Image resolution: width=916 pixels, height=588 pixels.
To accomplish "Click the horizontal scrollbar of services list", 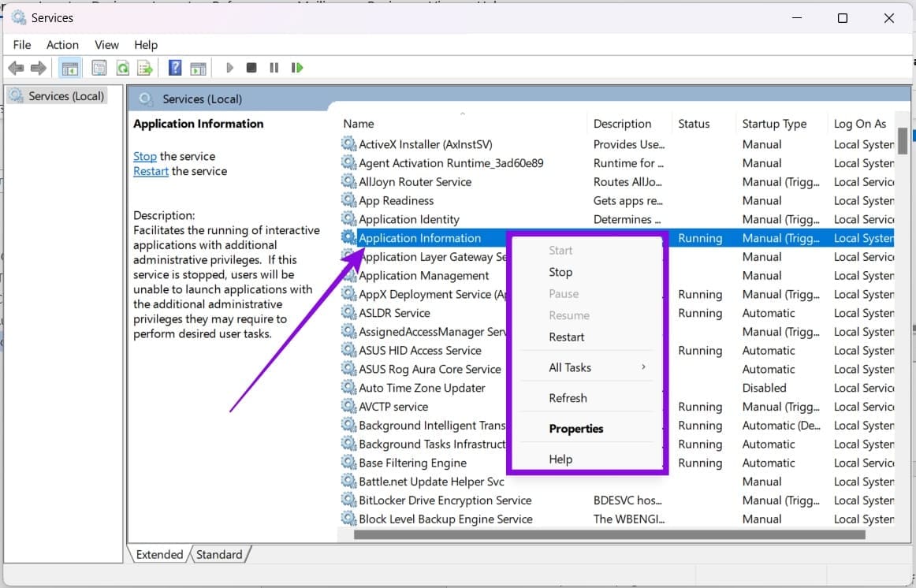I will point(609,534).
